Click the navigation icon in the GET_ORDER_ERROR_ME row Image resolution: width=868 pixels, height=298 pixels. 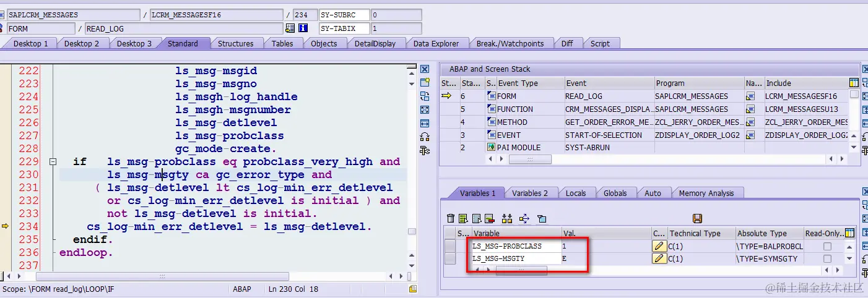pos(750,122)
